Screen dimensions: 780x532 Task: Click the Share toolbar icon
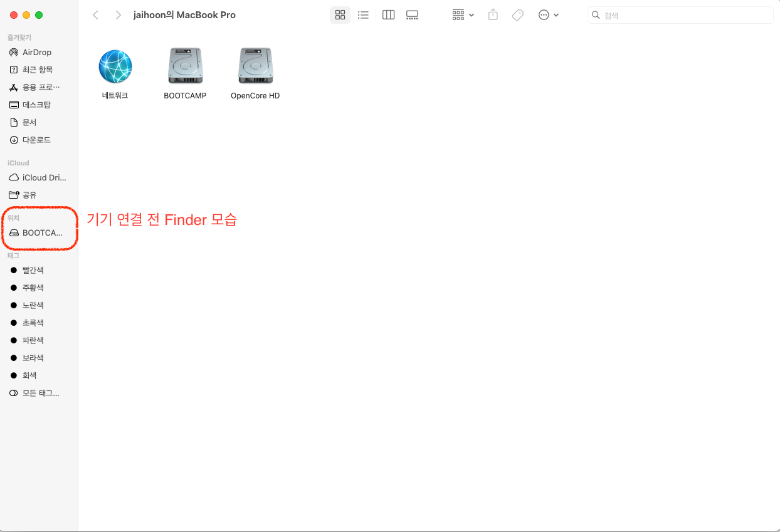tap(493, 15)
